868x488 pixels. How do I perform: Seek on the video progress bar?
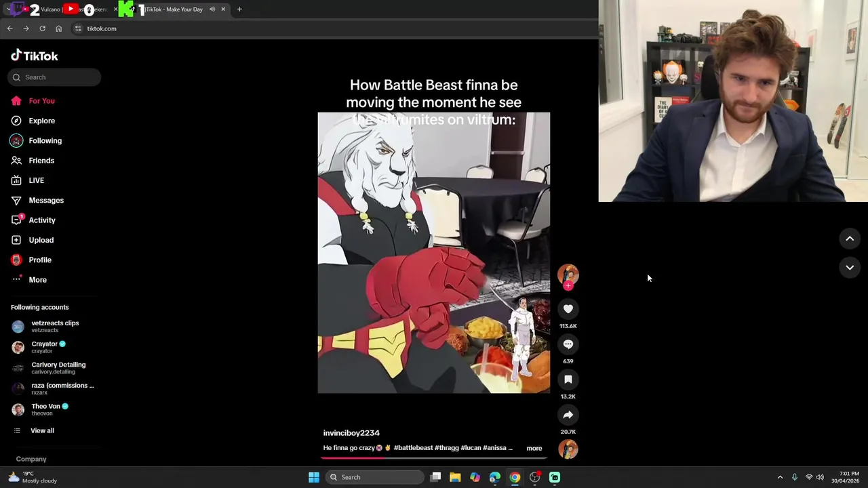click(x=434, y=457)
